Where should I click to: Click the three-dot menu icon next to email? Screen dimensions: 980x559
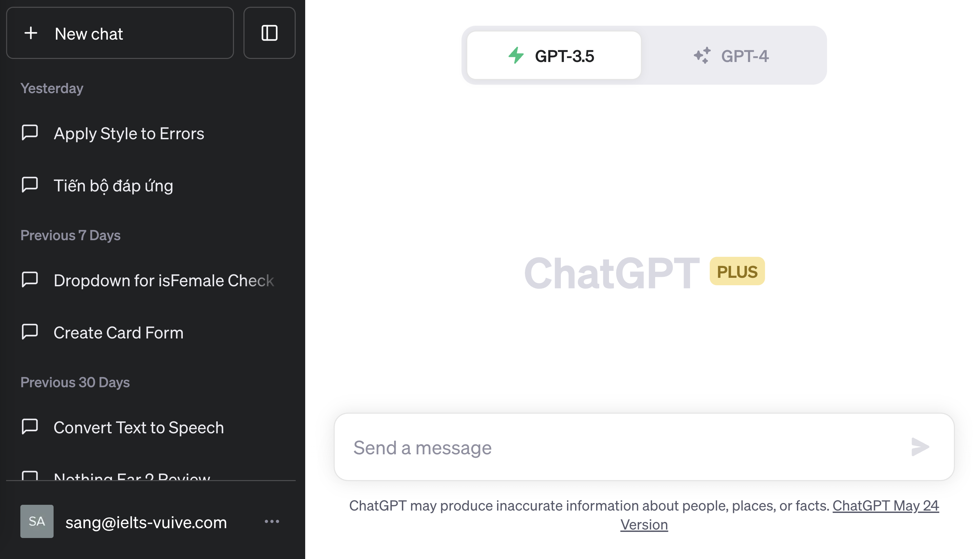[x=271, y=521]
